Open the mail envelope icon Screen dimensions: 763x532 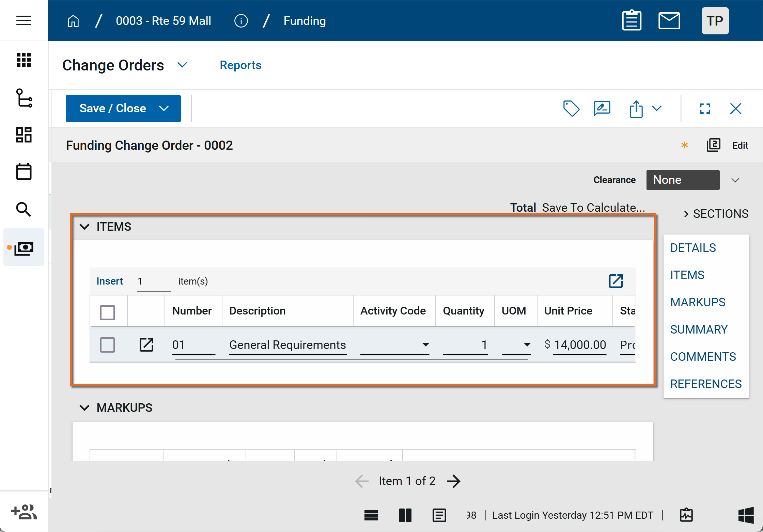tap(669, 21)
